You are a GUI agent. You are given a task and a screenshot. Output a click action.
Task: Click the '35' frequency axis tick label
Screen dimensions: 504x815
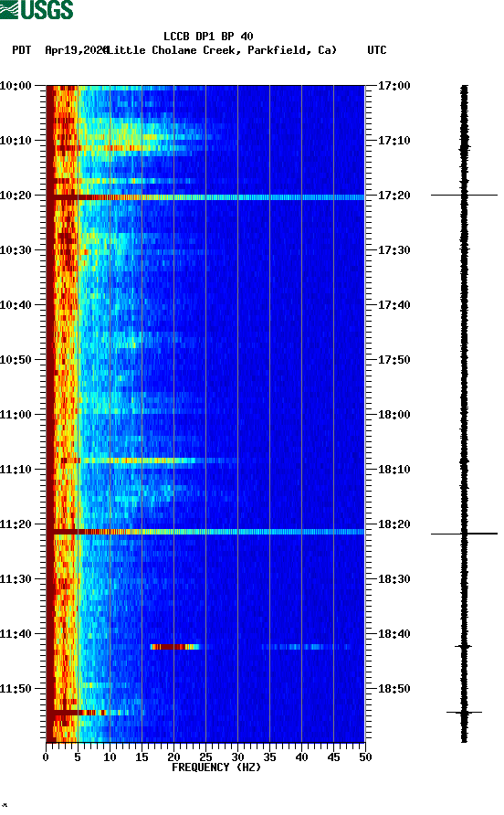[x=269, y=757]
